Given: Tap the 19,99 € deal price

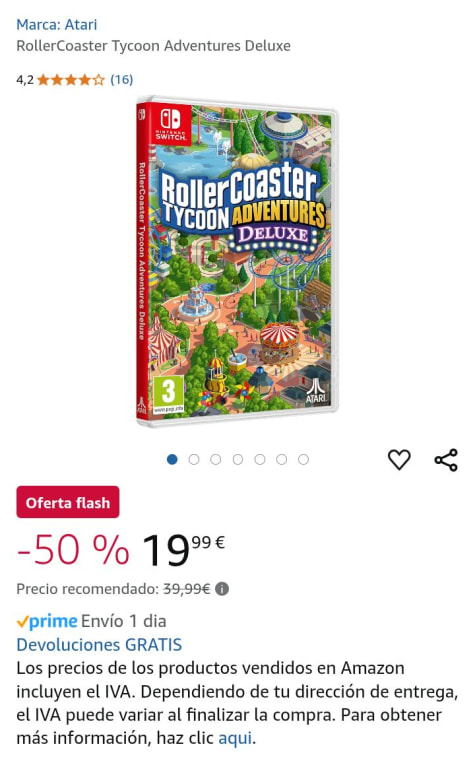Looking at the screenshot, I should point(183,550).
